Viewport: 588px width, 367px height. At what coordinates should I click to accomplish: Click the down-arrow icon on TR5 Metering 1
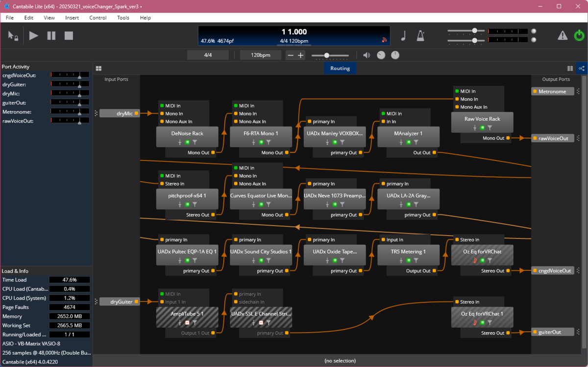(x=401, y=261)
